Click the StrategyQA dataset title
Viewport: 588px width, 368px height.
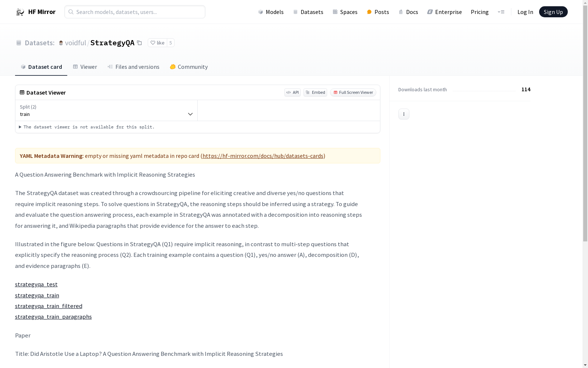coord(112,43)
